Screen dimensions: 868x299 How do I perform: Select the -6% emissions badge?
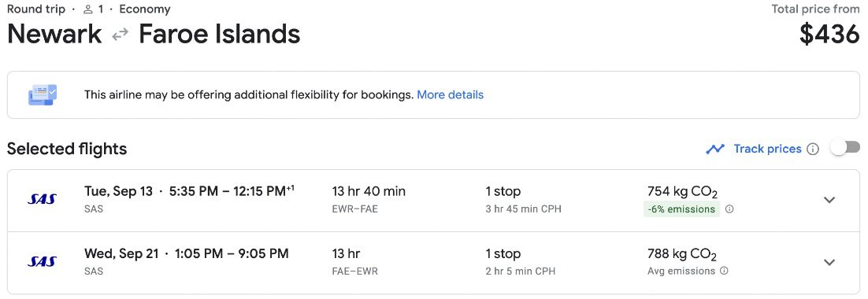(681, 209)
